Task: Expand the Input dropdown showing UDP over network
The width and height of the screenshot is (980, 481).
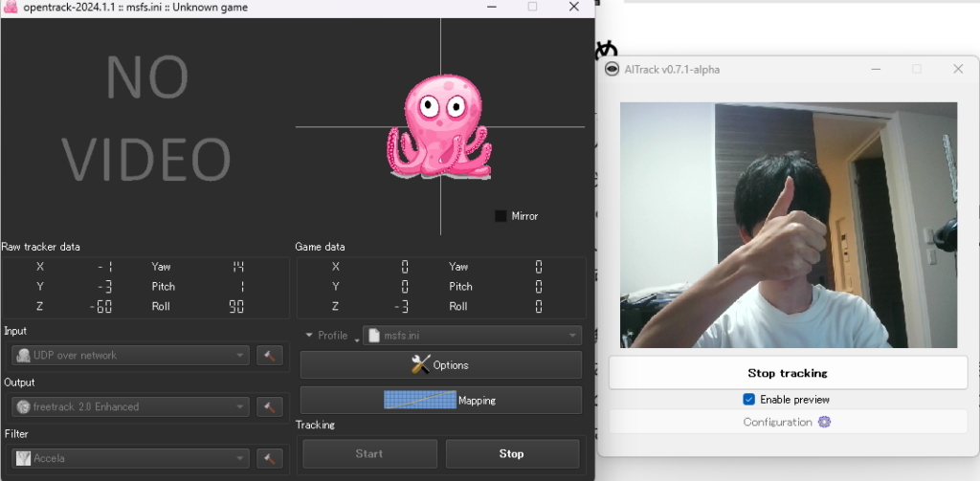Action: point(129,356)
